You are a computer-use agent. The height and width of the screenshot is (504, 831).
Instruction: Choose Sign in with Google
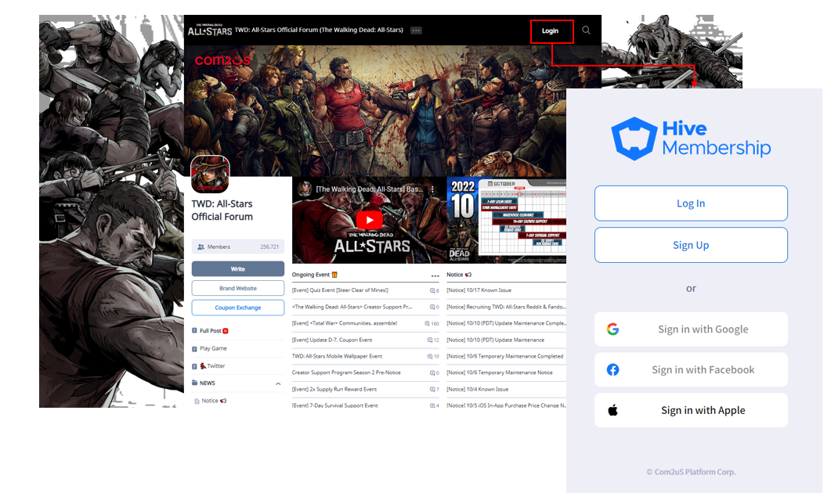pos(691,329)
